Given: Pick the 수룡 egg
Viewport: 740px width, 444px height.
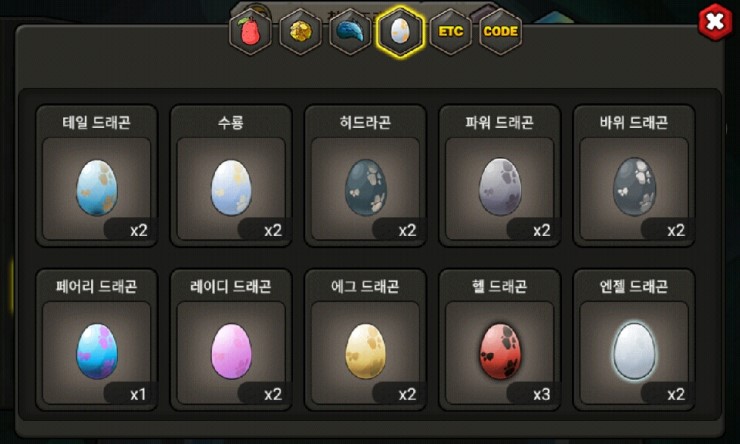Looking at the screenshot, I should pyautogui.click(x=231, y=188).
